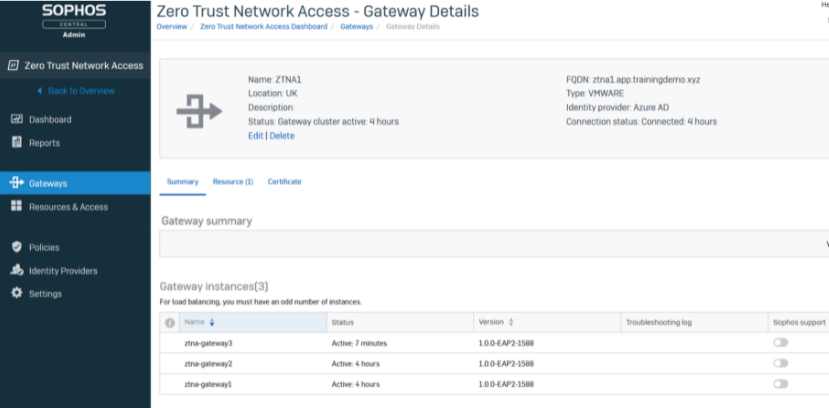Click the info icon in table header
Viewport: 829px width, 408px height.
(170, 322)
